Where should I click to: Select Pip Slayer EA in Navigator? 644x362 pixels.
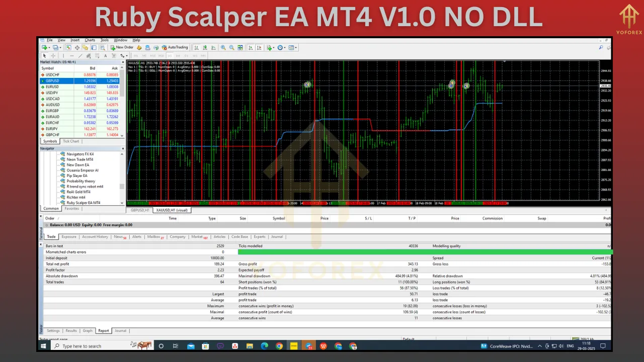pos(77,175)
